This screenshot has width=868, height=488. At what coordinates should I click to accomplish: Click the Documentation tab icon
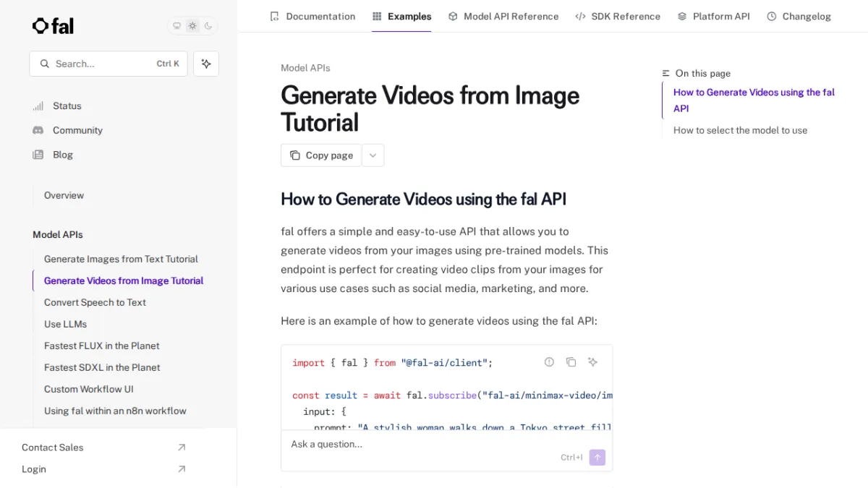(274, 16)
